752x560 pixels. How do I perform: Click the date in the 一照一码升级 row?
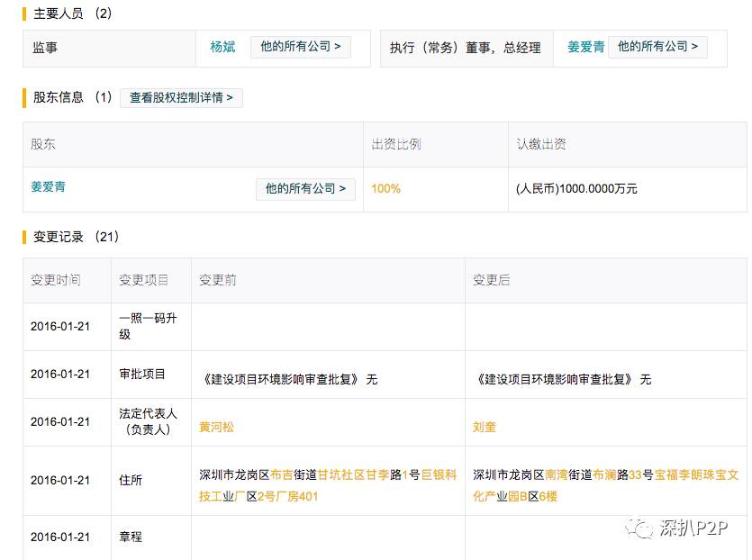tap(60, 327)
